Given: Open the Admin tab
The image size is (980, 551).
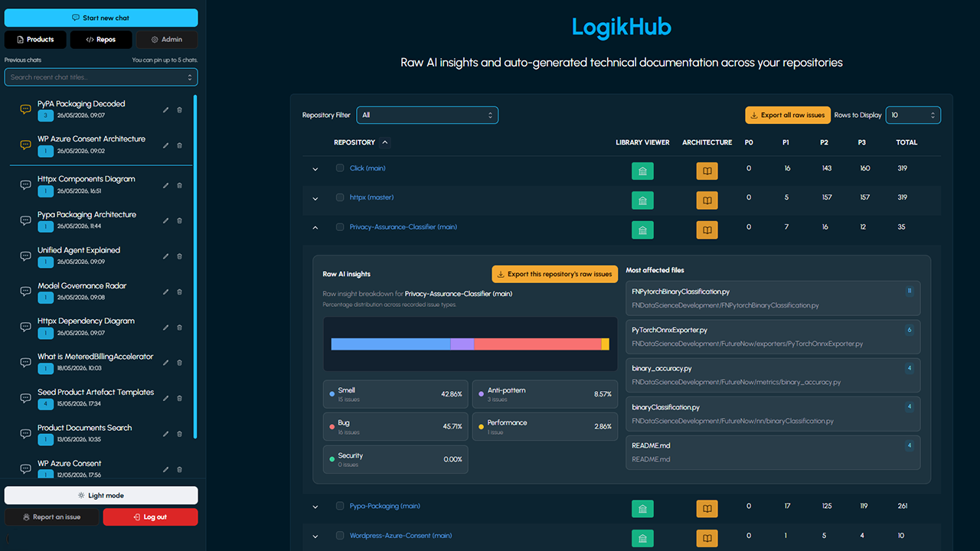Looking at the screenshot, I should tap(167, 40).
